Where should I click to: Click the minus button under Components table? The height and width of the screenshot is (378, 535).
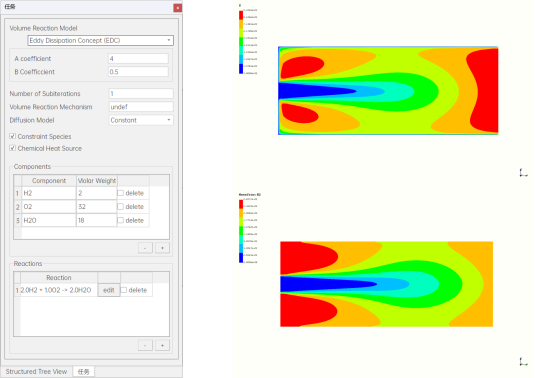(x=145, y=248)
